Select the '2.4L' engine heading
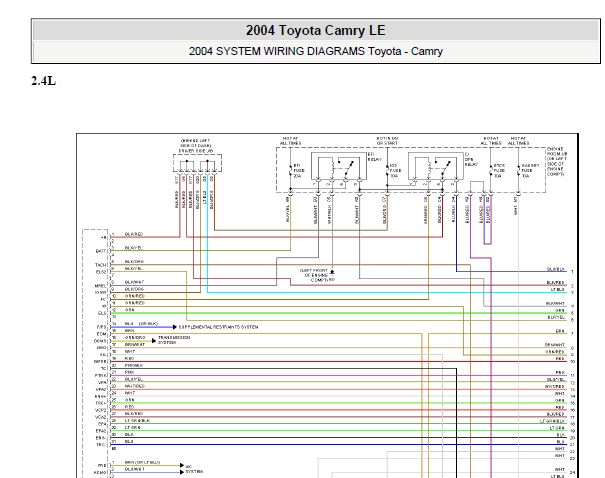605x478 pixels. 44,81
